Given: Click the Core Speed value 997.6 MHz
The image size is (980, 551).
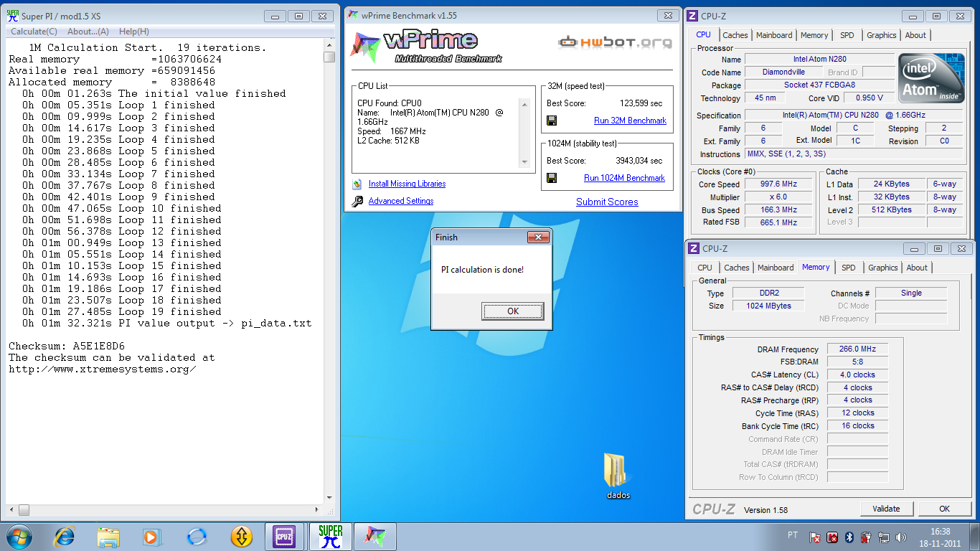Looking at the screenshot, I should [779, 184].
